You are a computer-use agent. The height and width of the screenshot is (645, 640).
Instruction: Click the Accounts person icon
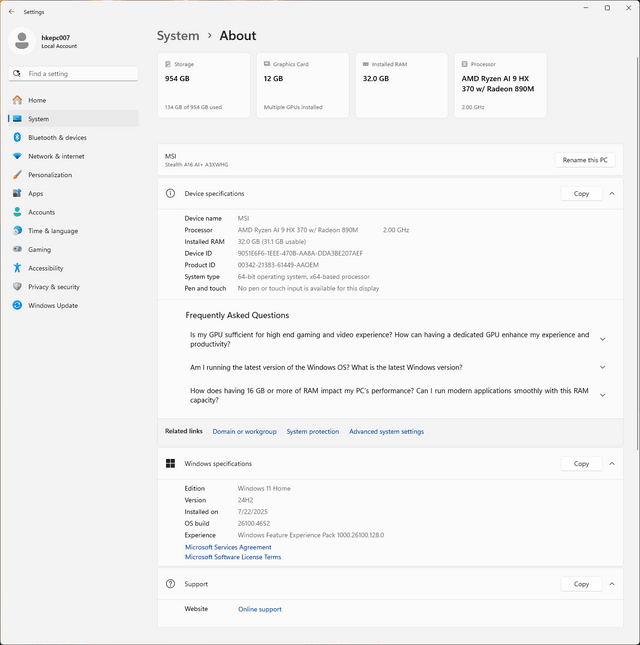[x=17, y=212]
